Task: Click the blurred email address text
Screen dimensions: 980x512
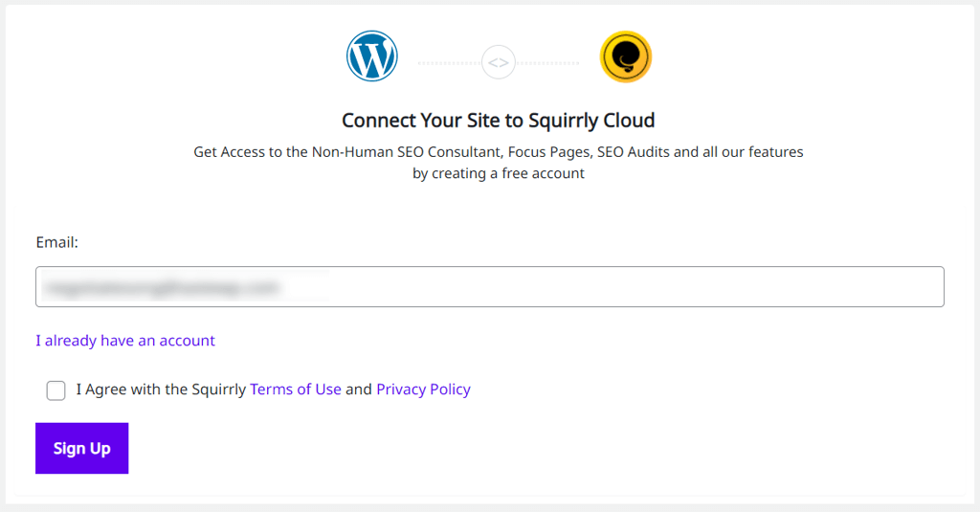Action: [163, 287]
